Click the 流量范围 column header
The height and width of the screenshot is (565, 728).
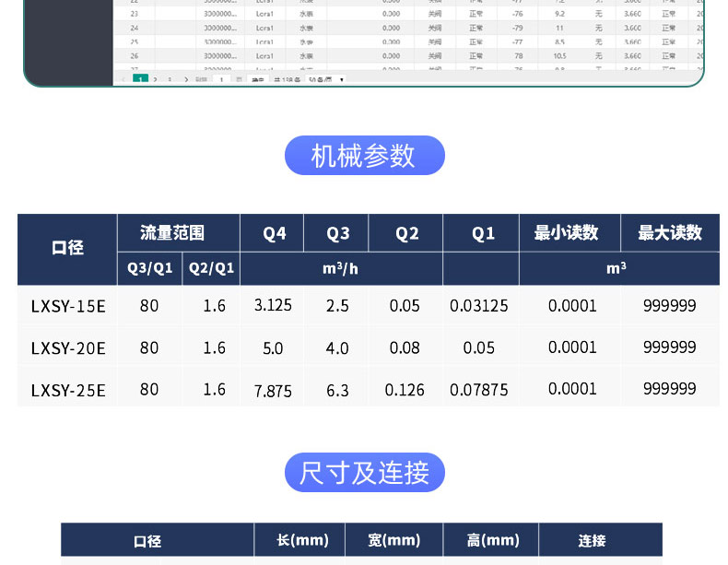click(178, 232)
